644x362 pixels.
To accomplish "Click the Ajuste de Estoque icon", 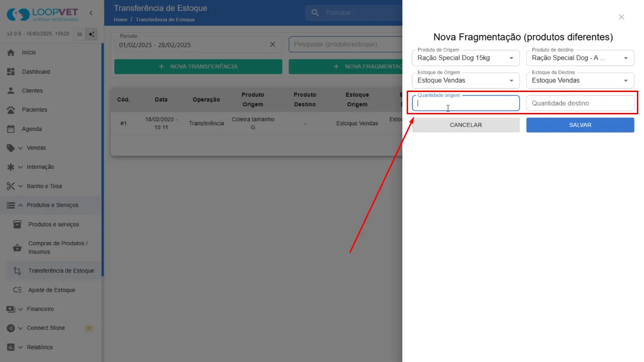I will (18, 290).
